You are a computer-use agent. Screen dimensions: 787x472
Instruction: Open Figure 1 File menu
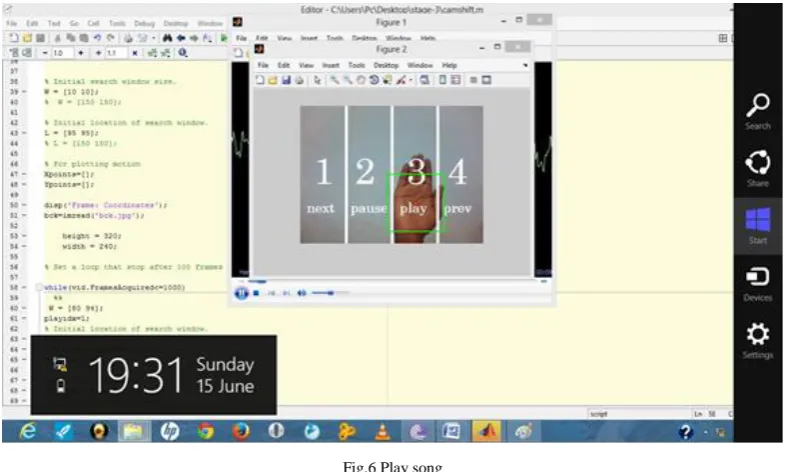point(241,38)
